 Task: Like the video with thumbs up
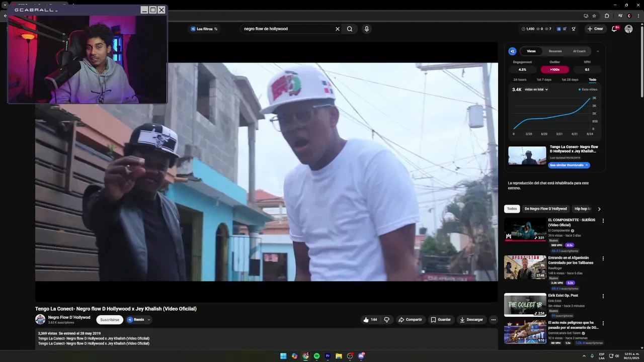(x=369, y=320)
